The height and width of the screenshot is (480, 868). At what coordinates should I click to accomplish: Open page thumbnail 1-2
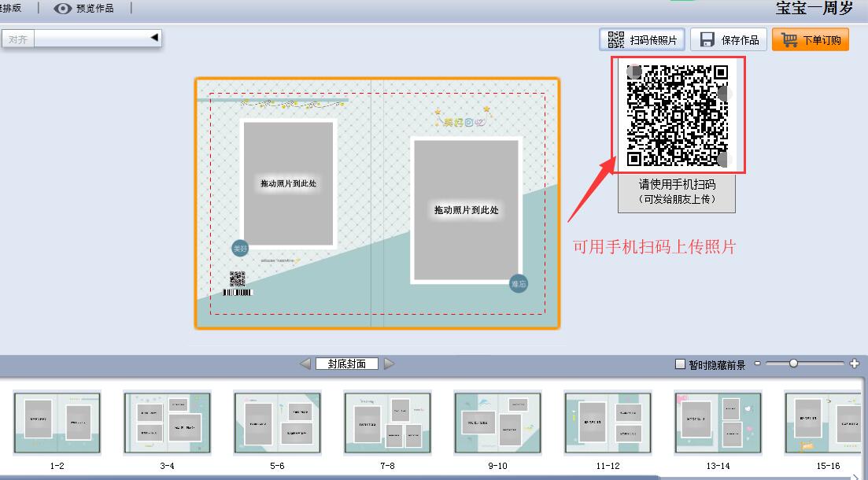[57, 423]
